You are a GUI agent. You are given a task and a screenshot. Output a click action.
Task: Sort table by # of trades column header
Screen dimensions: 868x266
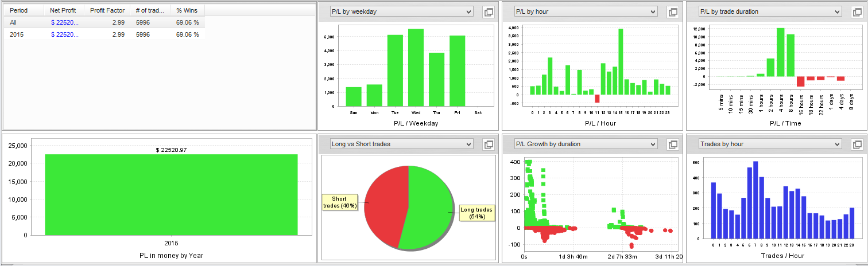pos(150,11)
